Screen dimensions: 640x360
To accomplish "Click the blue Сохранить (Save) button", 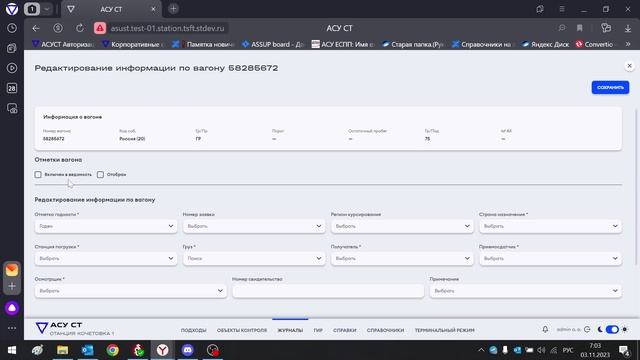I will (x=610, y=87).
